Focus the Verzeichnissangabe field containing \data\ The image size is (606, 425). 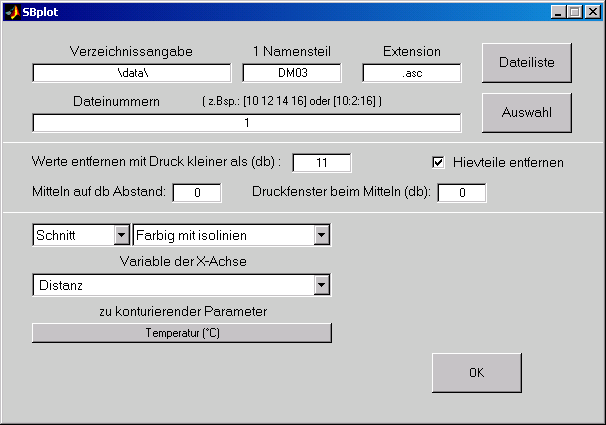point(131,73)
